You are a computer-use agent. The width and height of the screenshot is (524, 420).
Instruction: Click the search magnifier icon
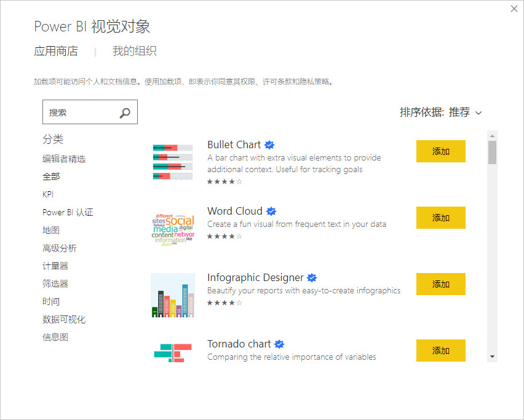pos(125,112)
